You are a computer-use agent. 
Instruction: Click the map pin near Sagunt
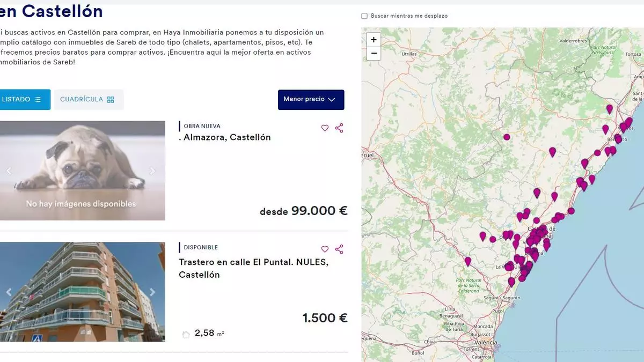point(511,281)
